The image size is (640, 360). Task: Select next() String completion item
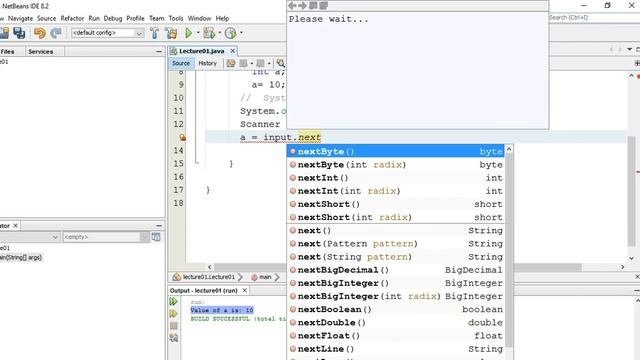pos(396,231)
